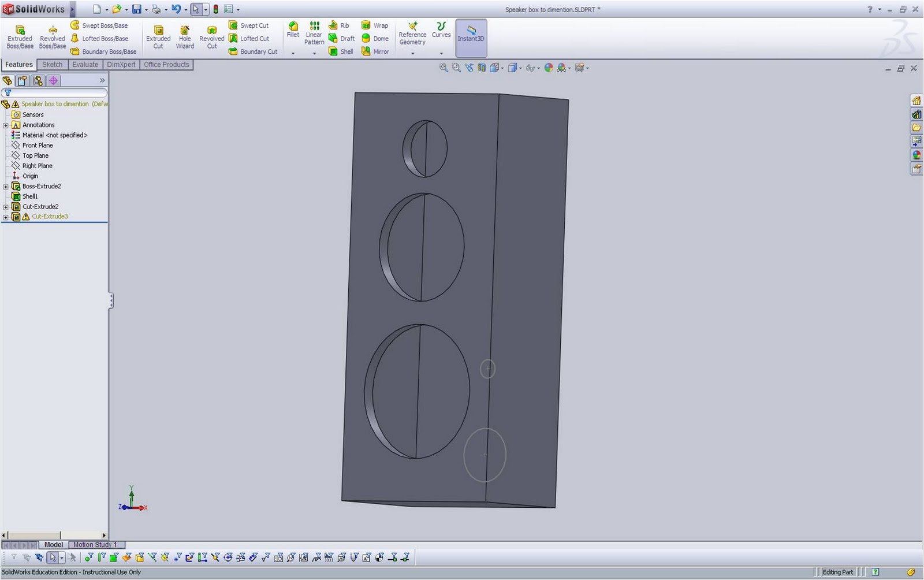Select the Rib feature
Screen dimensions: 924x580
point(339,25)
